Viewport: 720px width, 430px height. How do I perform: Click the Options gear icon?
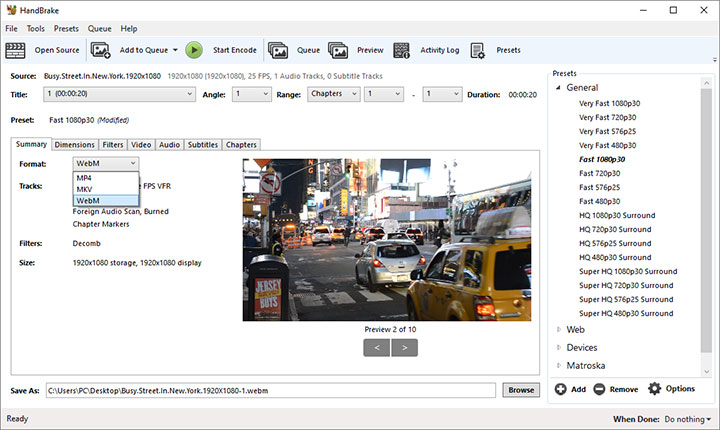[x=655, y=388]
